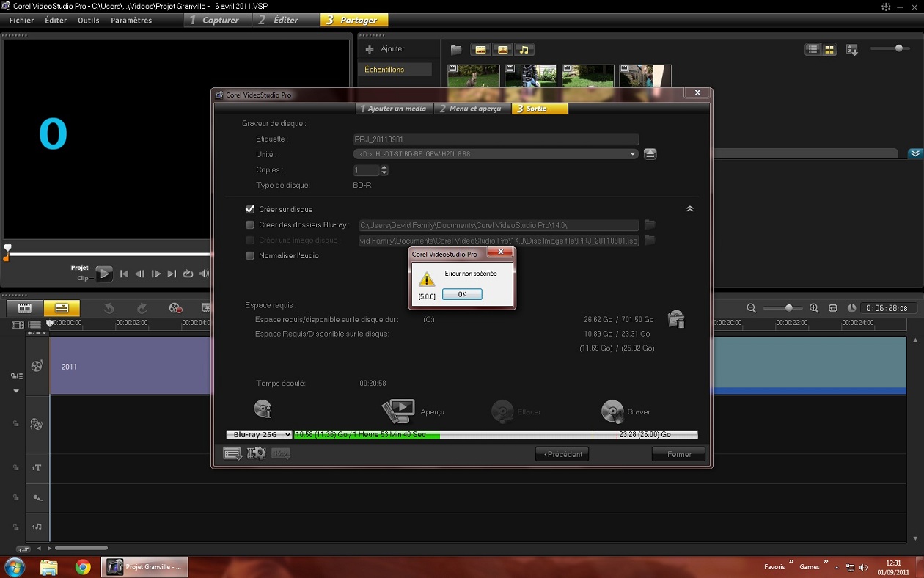Open the preview volume control
The width and height of the screenshot is (924, 578).
click(x=204, y=274)
